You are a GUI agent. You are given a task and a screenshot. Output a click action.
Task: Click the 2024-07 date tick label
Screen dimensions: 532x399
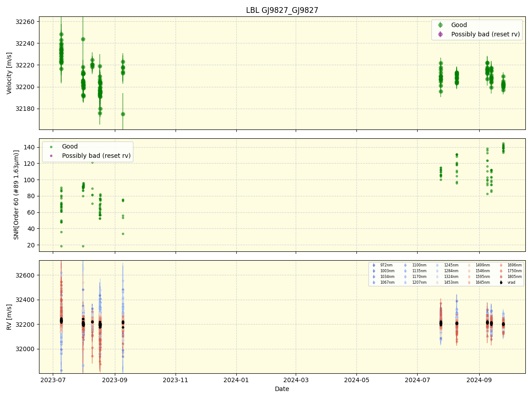click(x=418, y=380)
